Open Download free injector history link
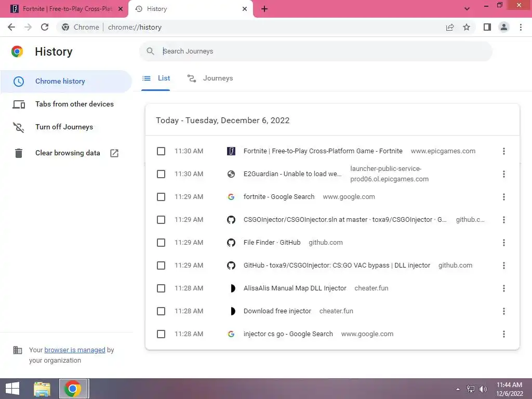Screen dimensions: 532x399 pos(277,311)
